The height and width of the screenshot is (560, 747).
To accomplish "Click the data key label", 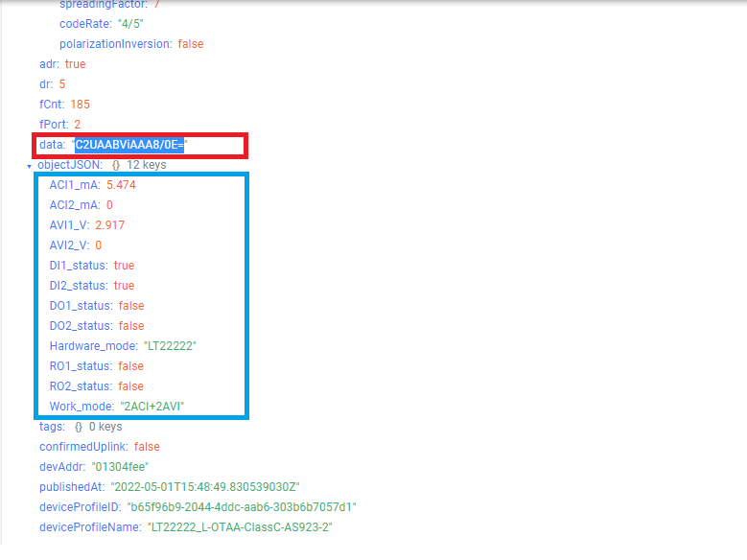I will (53, 145).
